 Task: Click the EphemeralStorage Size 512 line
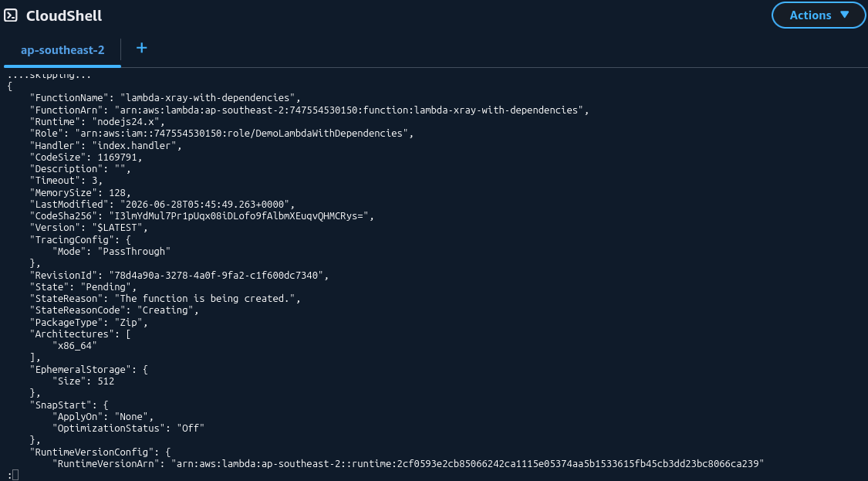[83, 381]
